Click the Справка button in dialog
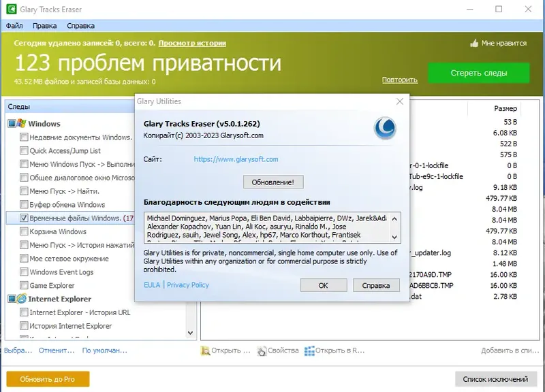The height and width of the screenshot is (392, 545). (376, 285)
